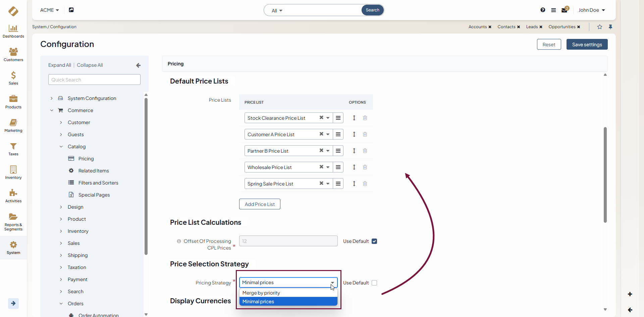644x317 pixels.
Task: Clear the Spring Sale Price List selection
Action: [321, 183]
